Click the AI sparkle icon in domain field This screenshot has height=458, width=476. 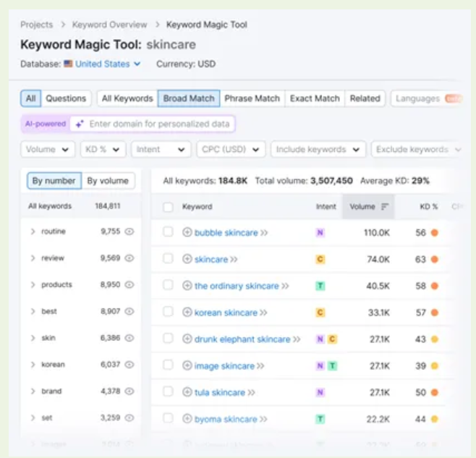(80, 124)
